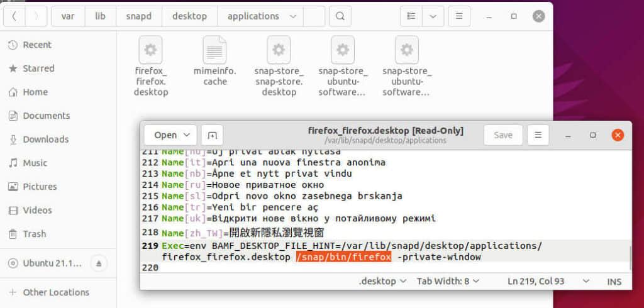Click the snapd path breadcrumb

click(x=139, y=16)
